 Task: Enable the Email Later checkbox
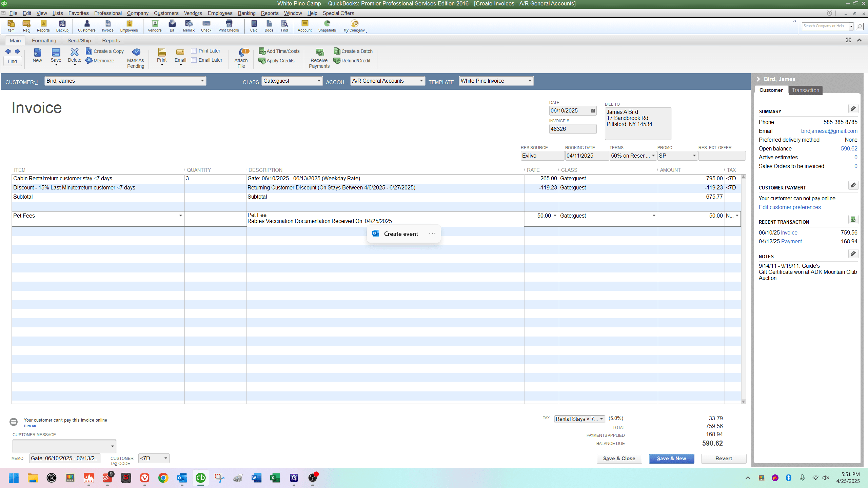(194, 60)
